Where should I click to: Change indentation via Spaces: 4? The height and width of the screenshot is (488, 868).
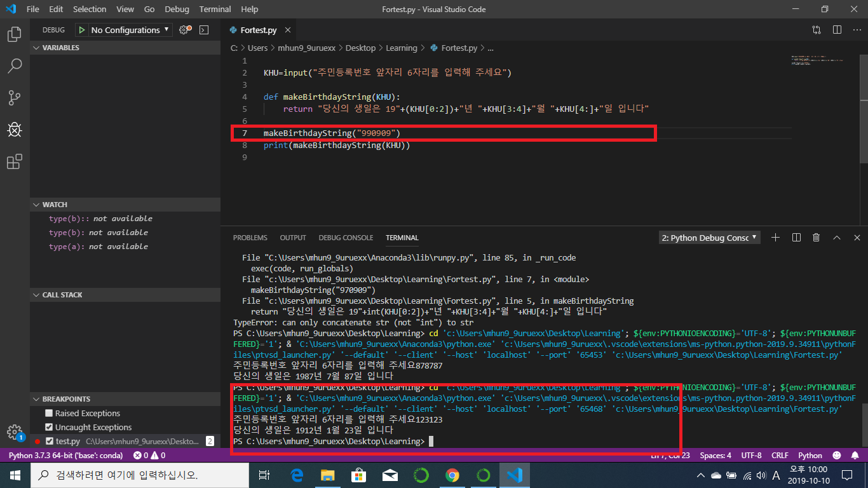pos(715,456)
